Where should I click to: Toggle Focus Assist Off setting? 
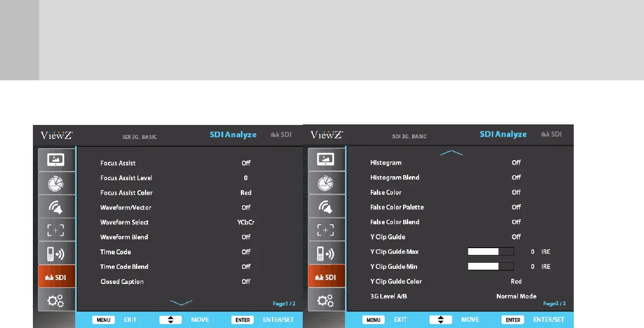point(246,163)
